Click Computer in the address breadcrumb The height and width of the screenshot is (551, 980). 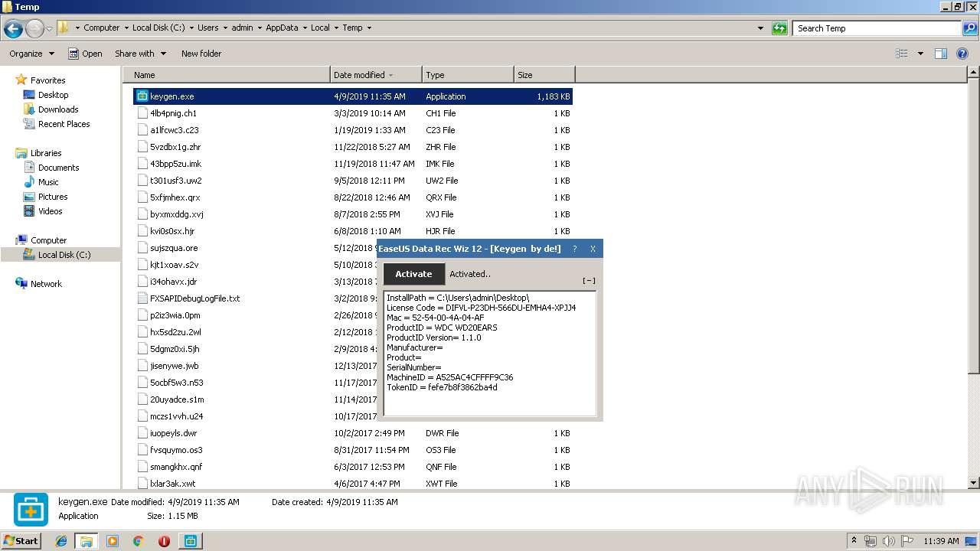point(102,28)
